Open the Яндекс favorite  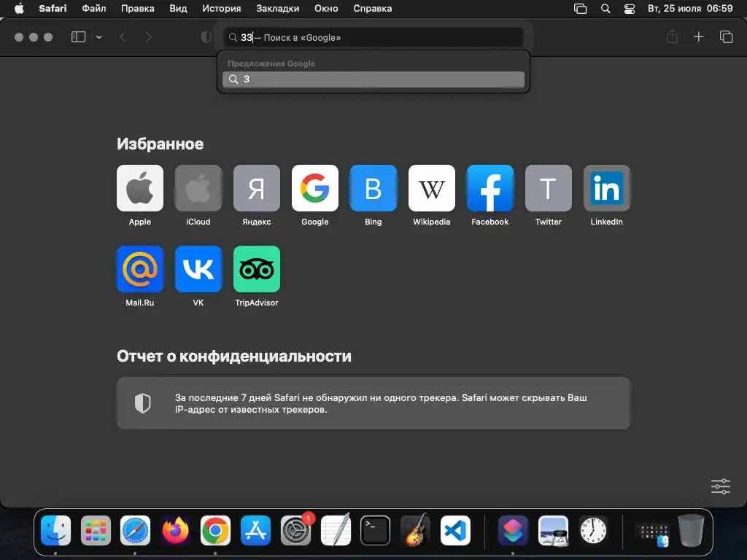256,188
